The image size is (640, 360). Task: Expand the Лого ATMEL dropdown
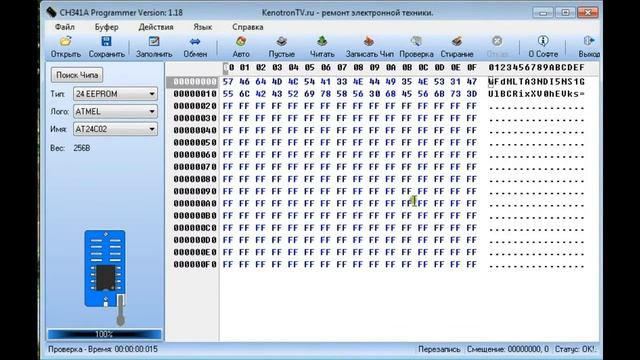coord(152,111)
